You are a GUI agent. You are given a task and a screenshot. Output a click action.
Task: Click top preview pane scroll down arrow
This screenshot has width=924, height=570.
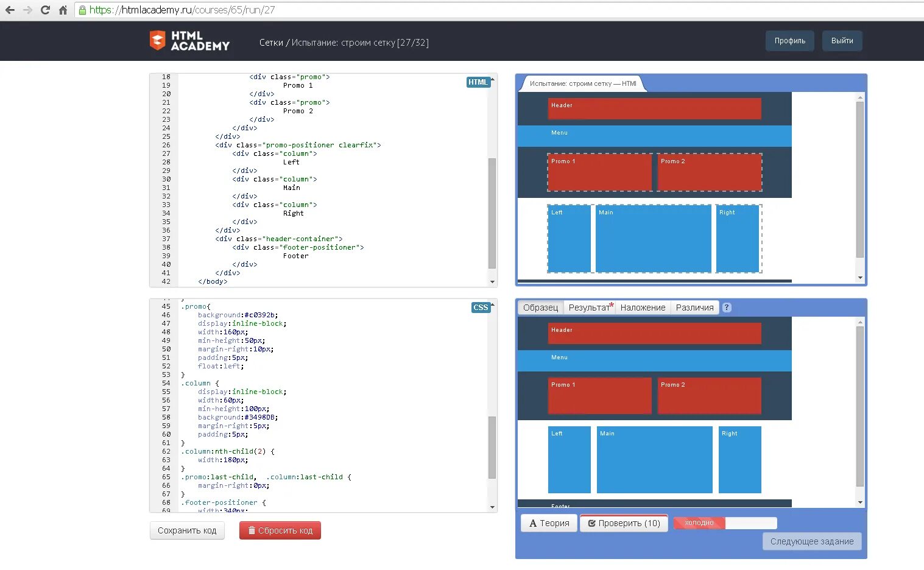coord(860,278)
